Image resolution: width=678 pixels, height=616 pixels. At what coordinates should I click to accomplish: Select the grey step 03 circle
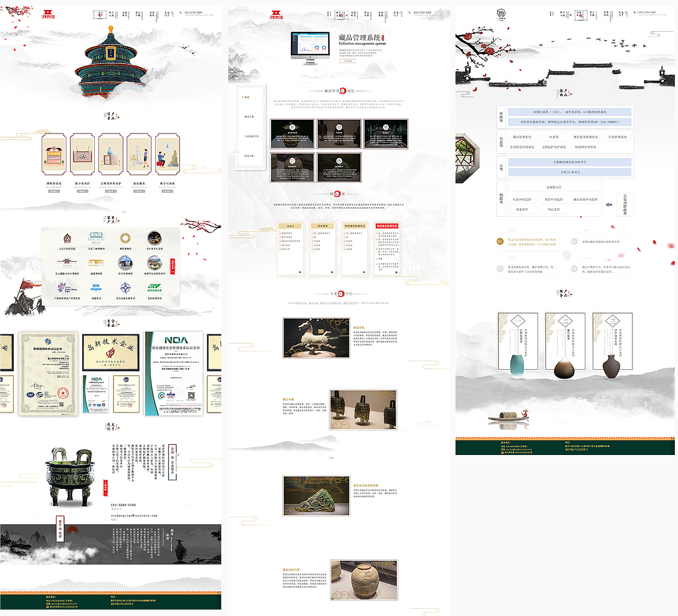(x=500, y=269)
